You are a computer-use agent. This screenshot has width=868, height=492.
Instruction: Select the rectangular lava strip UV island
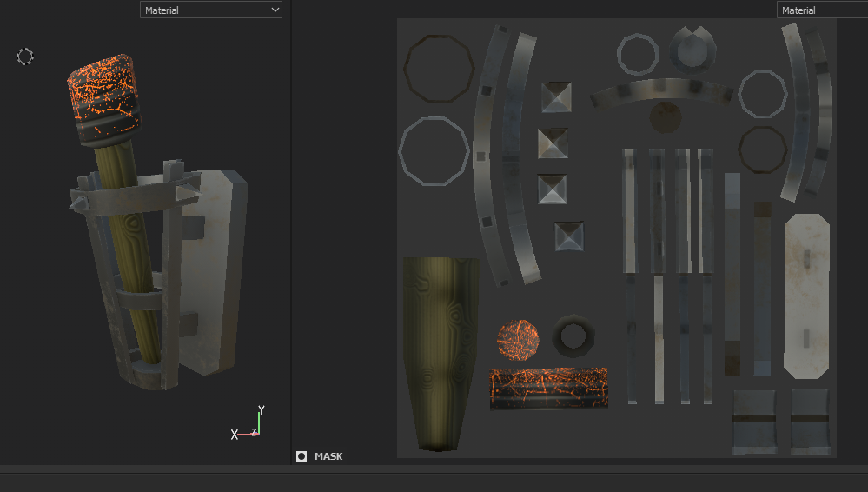(548, 388)
